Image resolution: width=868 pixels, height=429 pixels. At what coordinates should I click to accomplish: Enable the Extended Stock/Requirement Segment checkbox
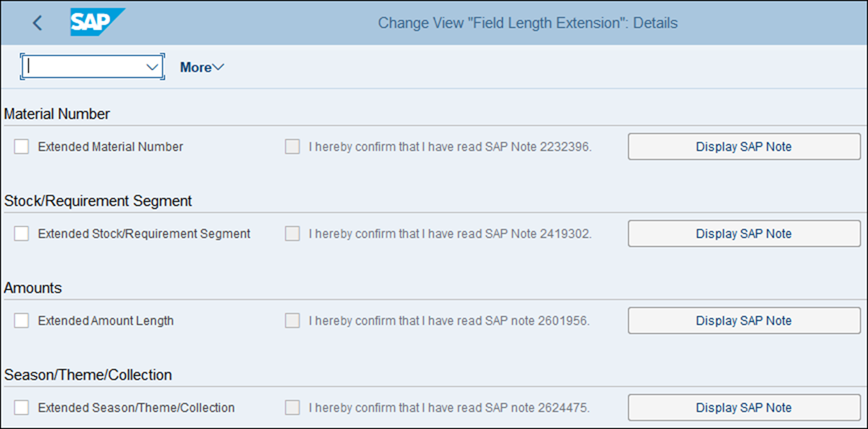(x=21, y=233)
